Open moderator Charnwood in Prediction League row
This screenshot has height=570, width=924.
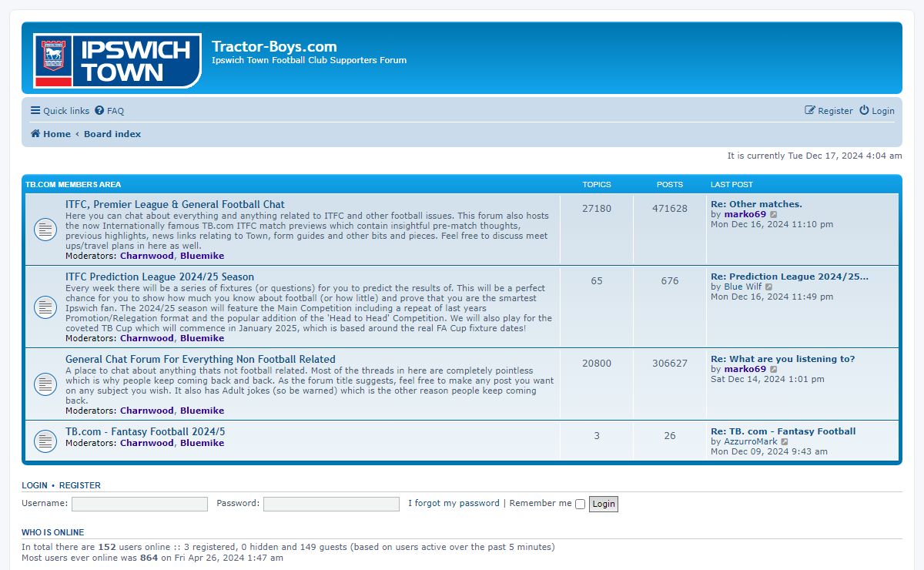coord(147,338)
